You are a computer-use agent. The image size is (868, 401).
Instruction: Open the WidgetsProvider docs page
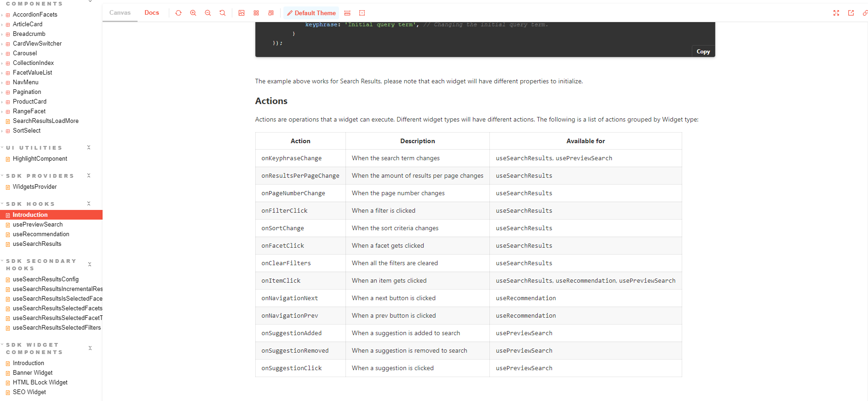click(x=35, y=187)
